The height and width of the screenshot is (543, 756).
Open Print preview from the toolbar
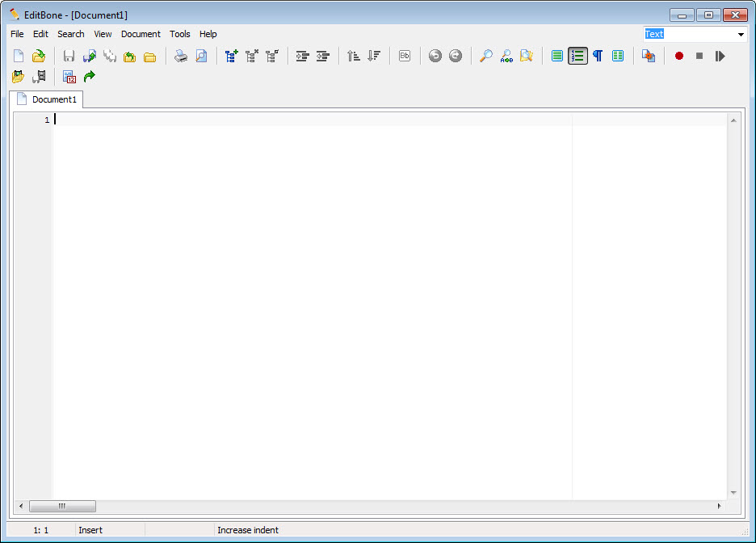(201, 57)
